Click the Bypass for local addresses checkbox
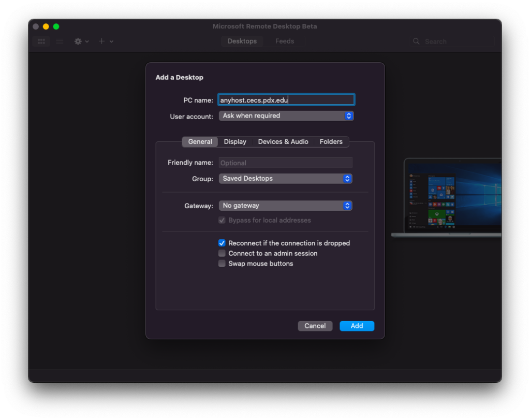 [x=222, y=220]
